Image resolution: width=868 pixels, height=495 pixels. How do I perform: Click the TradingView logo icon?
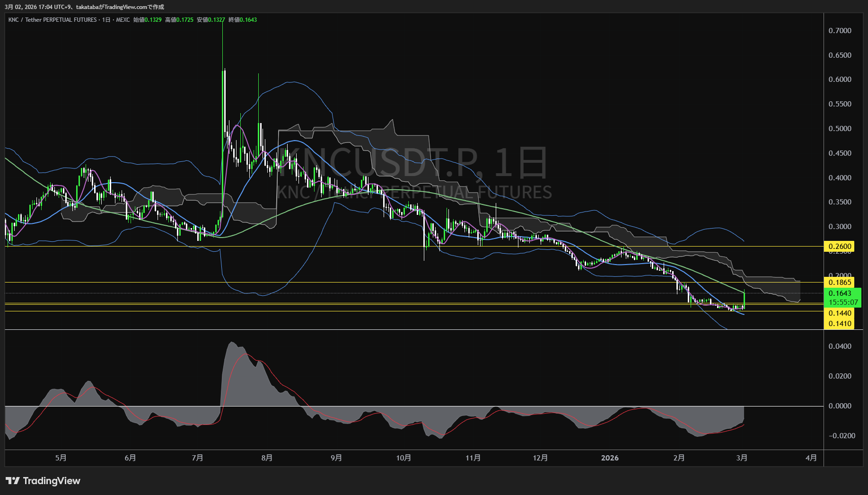[x=12, y=481]
